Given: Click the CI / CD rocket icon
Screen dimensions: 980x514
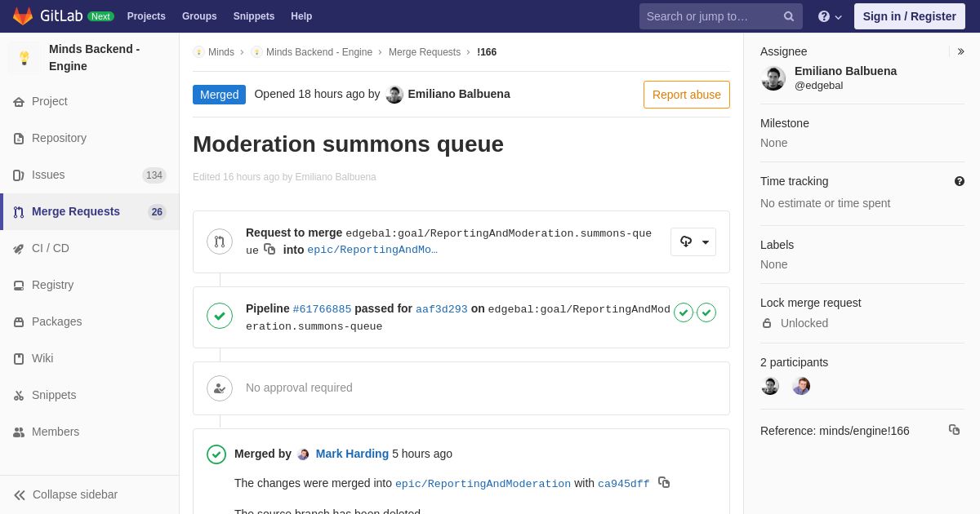Looking at the screenshot, I should pos(19,249).
